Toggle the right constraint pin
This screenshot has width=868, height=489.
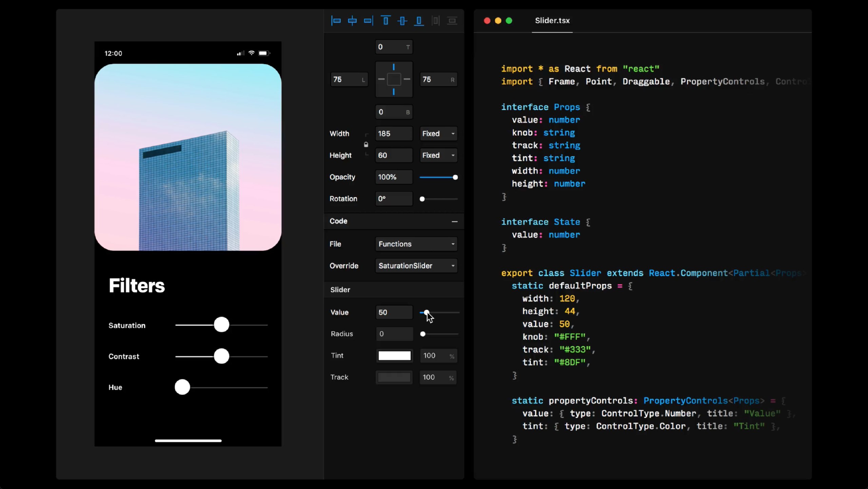[407, 79]
